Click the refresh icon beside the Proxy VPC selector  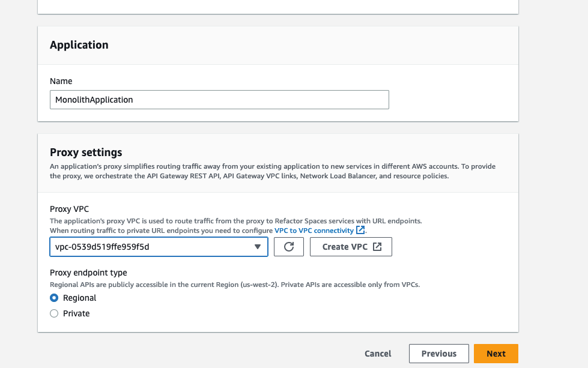tap(289, 246)
